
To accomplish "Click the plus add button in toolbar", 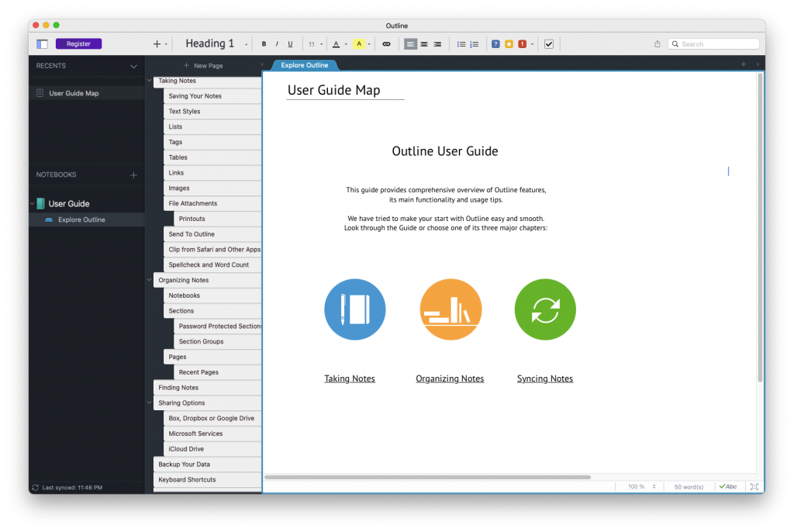I will click(157, 44).
